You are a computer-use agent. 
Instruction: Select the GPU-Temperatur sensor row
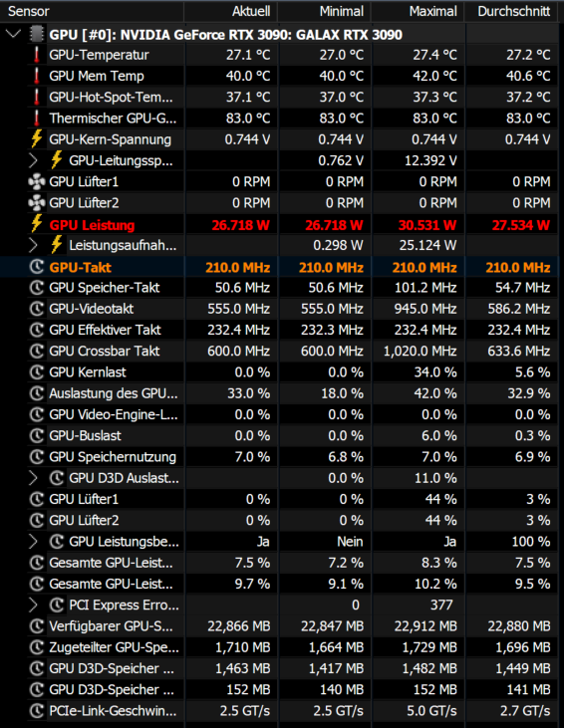279,55
